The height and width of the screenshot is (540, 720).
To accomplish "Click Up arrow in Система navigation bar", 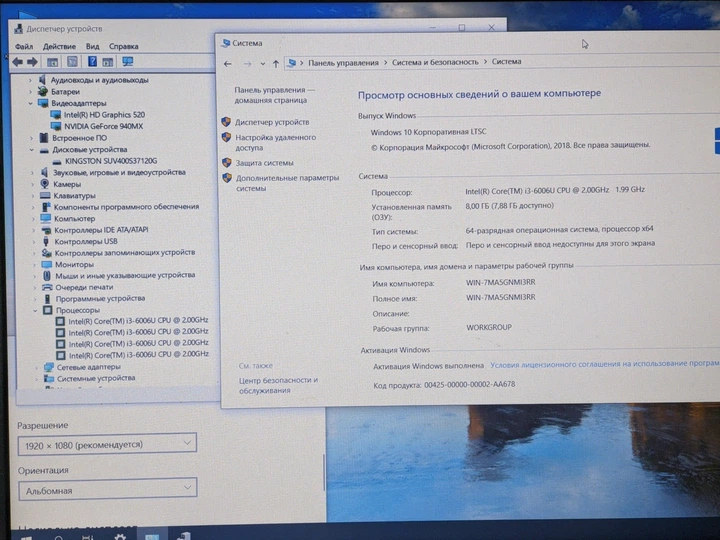I will point(276,64).
